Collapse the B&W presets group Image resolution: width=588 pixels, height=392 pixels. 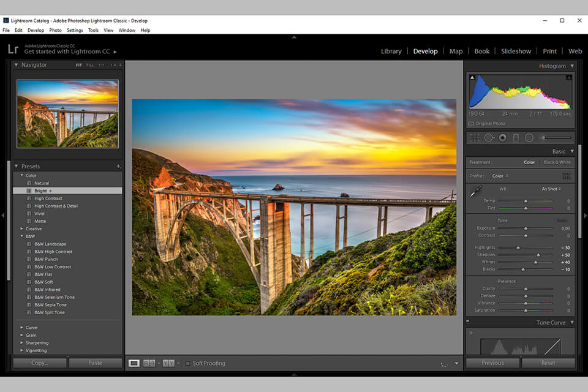click(x=21, y=236)
